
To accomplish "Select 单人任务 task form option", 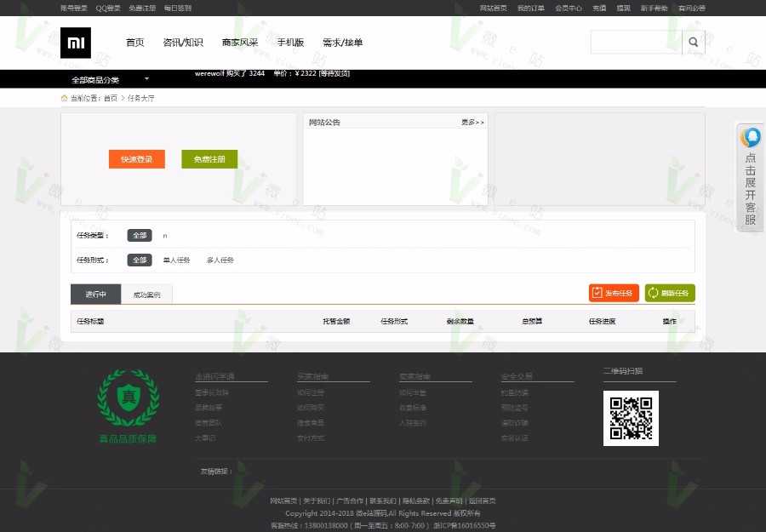I will click(176, 260).
